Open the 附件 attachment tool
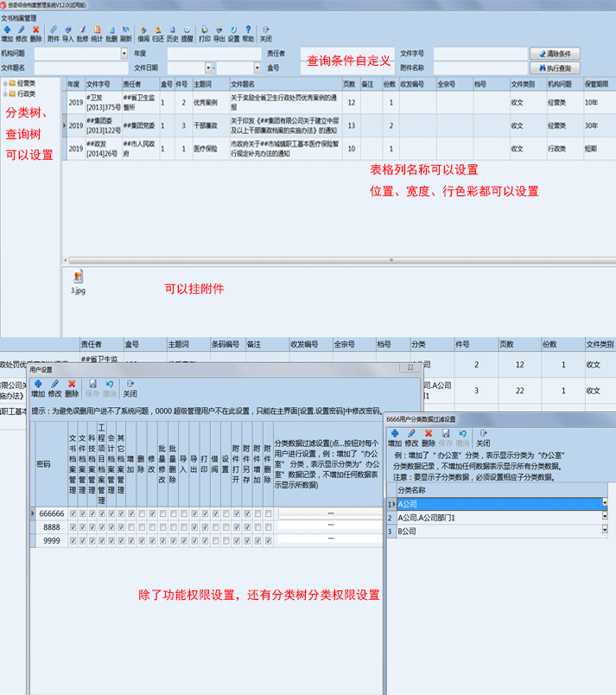This screenshot has width=616, height=695. 54,29
